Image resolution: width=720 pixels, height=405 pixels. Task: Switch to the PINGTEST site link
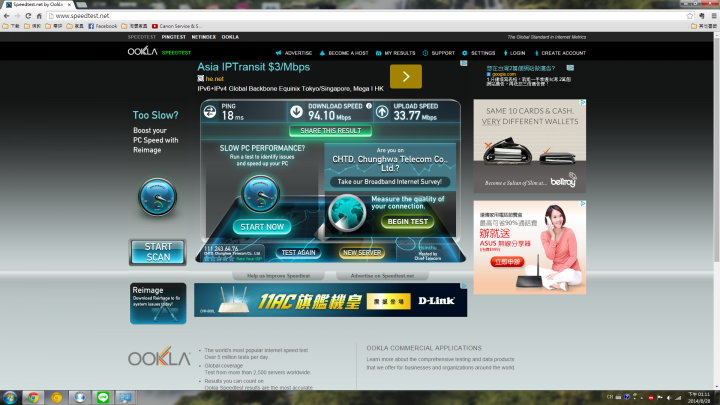coord(174,37)
